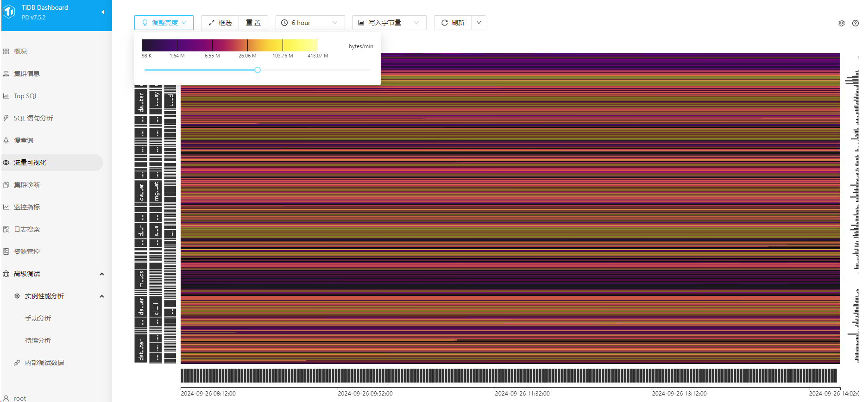This screenshot has width=868, height=402.
Task: Click the root user entry
Action: [19, 398]
